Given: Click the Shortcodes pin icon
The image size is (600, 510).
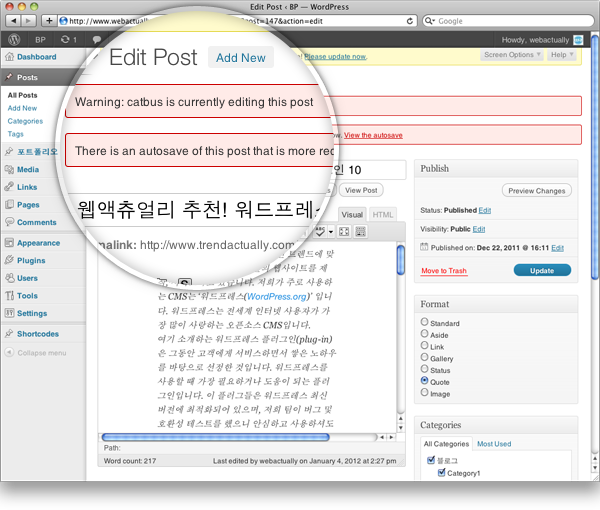Looking at the screenshot, I should tap(9, 334).
